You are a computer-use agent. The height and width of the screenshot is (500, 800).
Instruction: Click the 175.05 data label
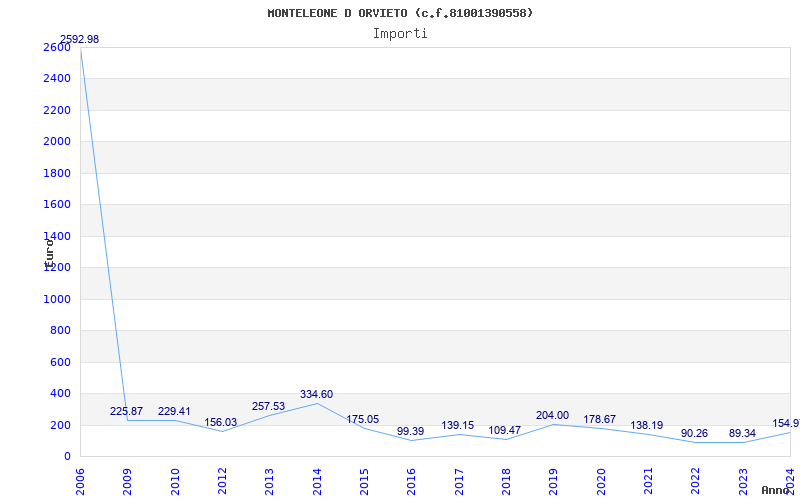click(363, 419)
